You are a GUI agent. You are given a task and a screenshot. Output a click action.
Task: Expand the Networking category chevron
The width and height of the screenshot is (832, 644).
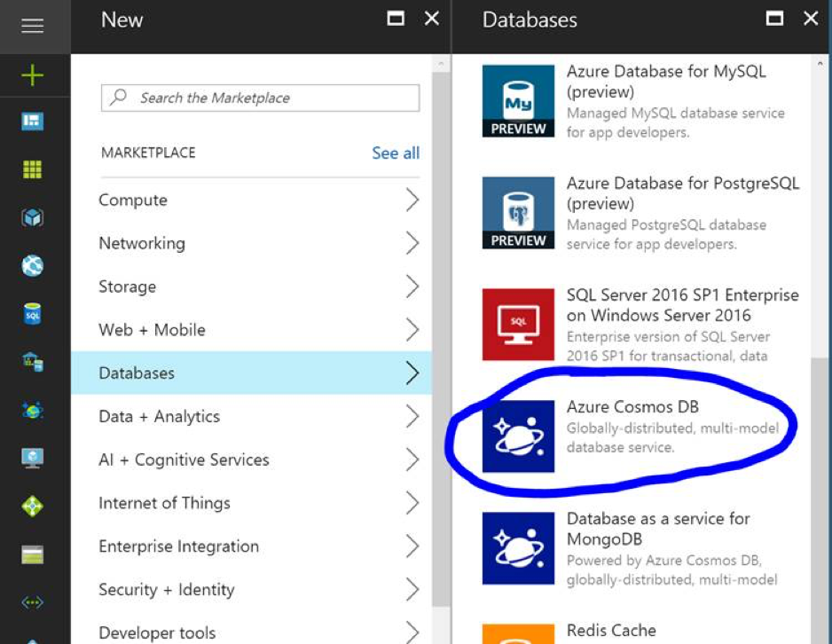pos(412,243)
